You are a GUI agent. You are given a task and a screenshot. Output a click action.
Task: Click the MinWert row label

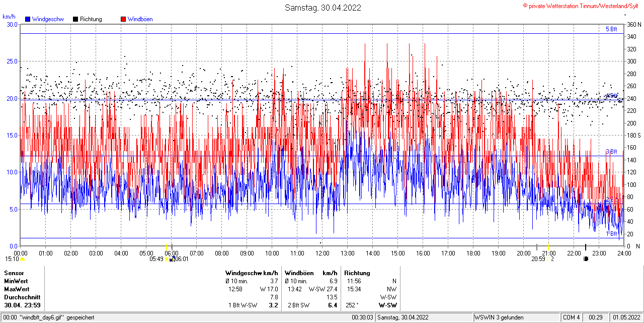coord(16,281)
